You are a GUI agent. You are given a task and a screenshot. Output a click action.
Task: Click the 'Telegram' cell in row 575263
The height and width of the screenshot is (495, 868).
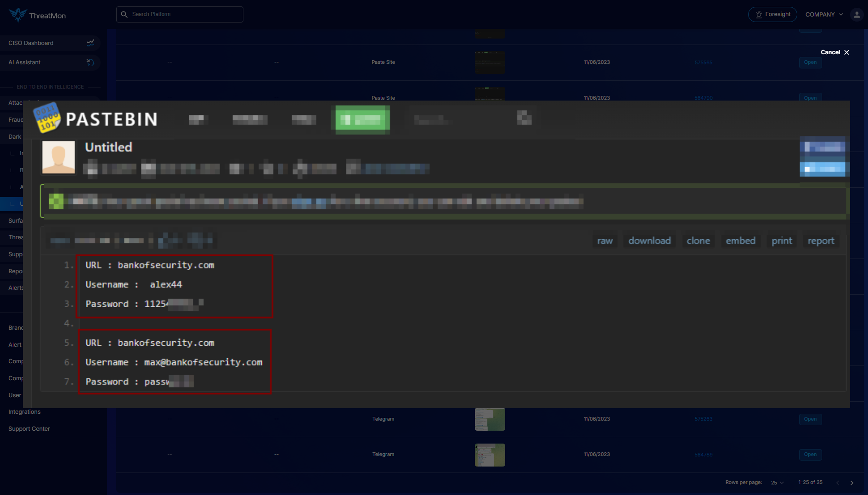383,419
